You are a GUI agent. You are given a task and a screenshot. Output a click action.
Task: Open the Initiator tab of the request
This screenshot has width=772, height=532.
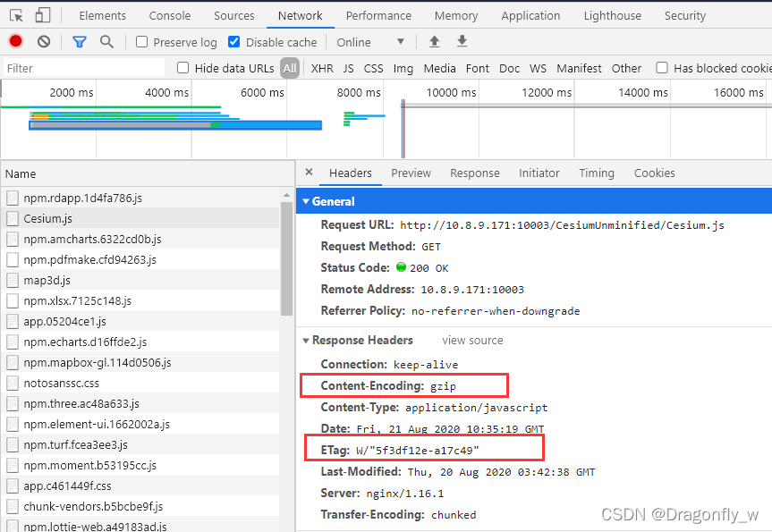coord(539,173)
